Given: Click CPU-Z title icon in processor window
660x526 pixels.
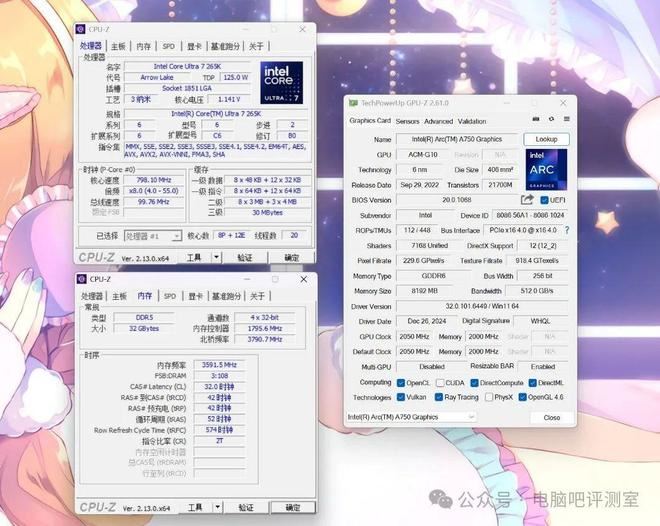Looking at the screenshot, I should (81, 29).
